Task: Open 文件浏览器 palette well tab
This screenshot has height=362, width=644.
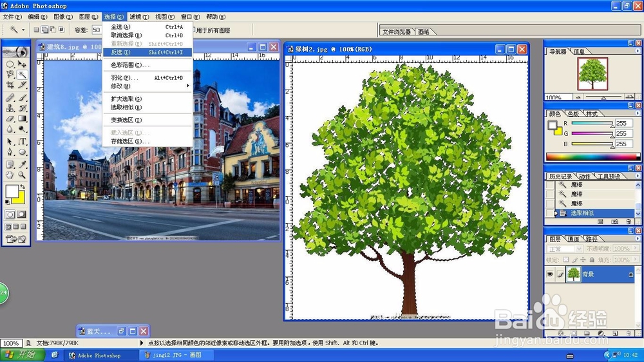Action: pos(396,32)
